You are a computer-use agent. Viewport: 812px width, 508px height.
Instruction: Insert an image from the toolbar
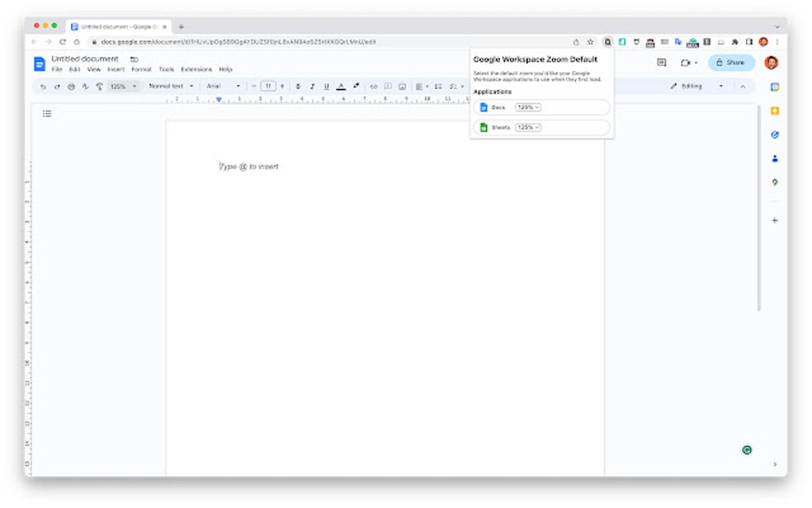(404, 86)
